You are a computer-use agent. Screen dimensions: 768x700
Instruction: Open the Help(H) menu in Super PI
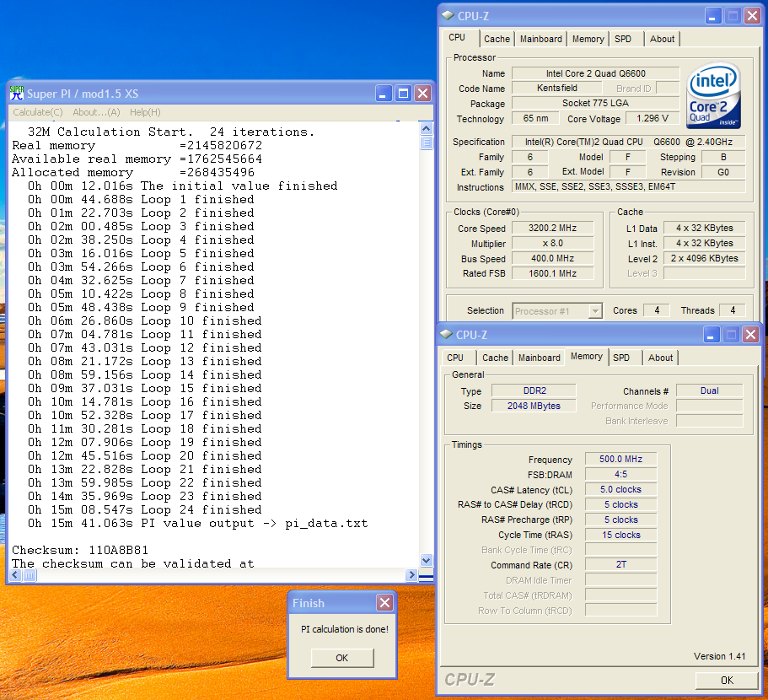[x=145, y=112]
